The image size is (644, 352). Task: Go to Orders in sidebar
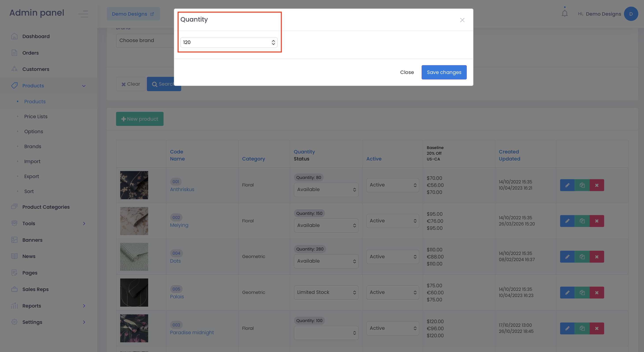tap(31, 53)
